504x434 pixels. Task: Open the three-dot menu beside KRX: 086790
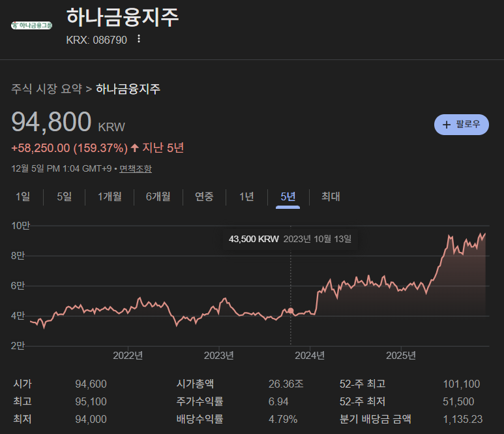138,39
